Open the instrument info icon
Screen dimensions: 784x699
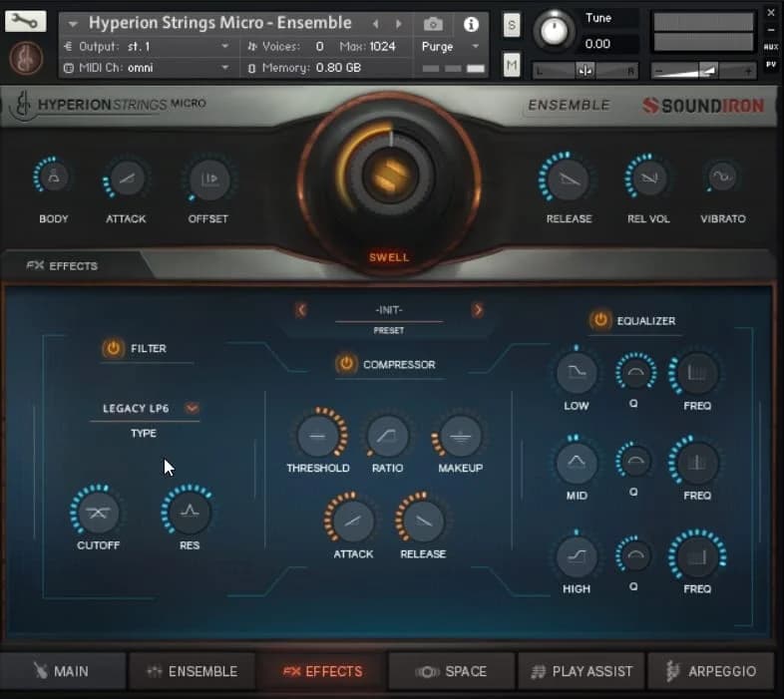471,24
